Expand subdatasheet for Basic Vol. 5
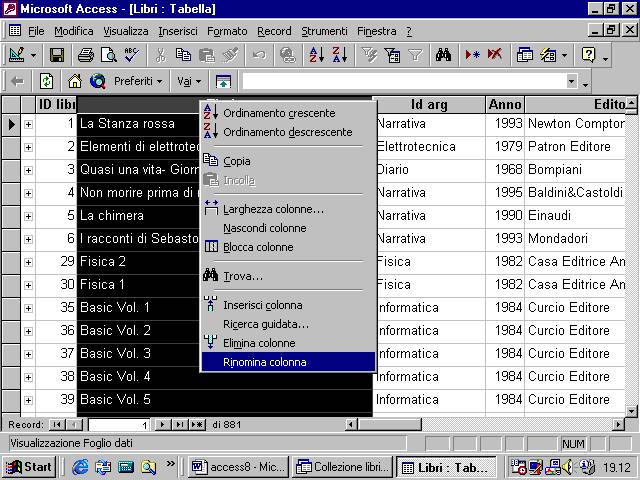 click(28, 400)
